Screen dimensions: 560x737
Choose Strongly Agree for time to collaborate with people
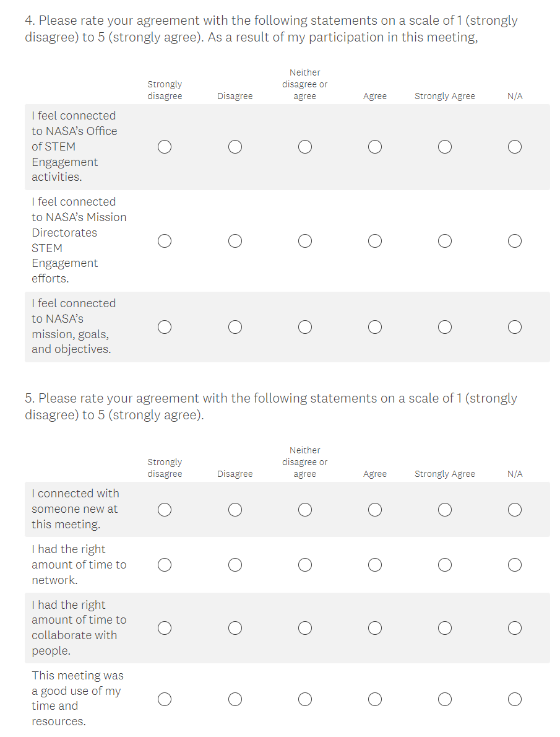point(444,628)
